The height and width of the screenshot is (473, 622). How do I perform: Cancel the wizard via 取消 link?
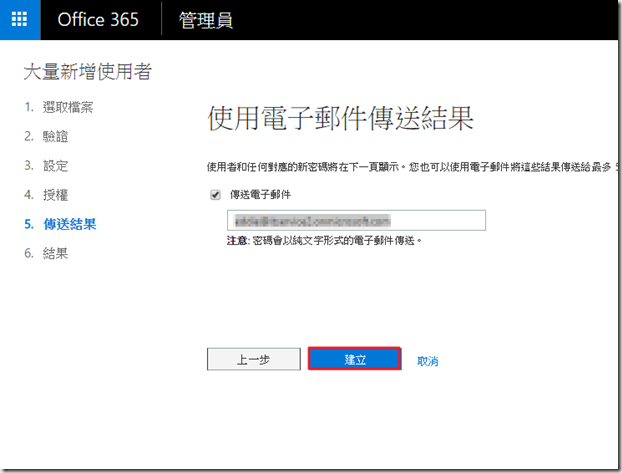point(428,361)
